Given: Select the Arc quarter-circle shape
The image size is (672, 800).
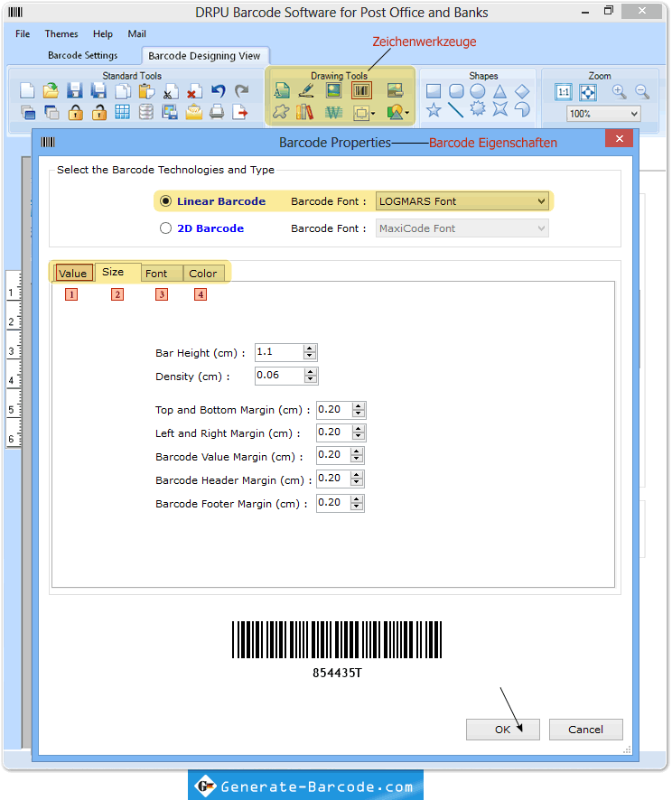Looking at the screenshot, I should [x=522, y=109].
